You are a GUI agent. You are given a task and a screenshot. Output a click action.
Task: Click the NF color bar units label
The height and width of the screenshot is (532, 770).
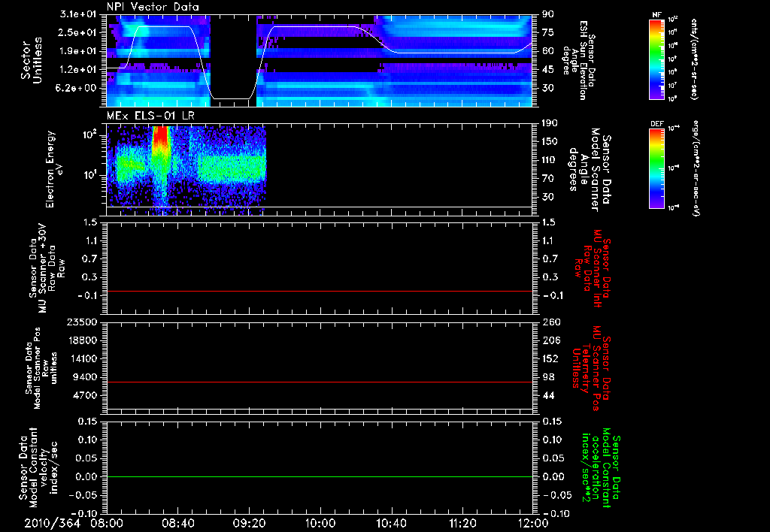pyautogui.click(x=694, y=59)
